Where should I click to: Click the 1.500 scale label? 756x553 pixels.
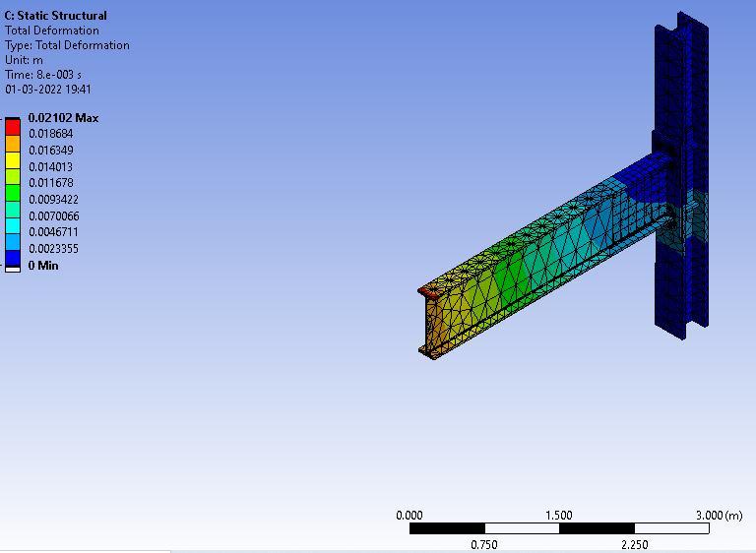559,516
